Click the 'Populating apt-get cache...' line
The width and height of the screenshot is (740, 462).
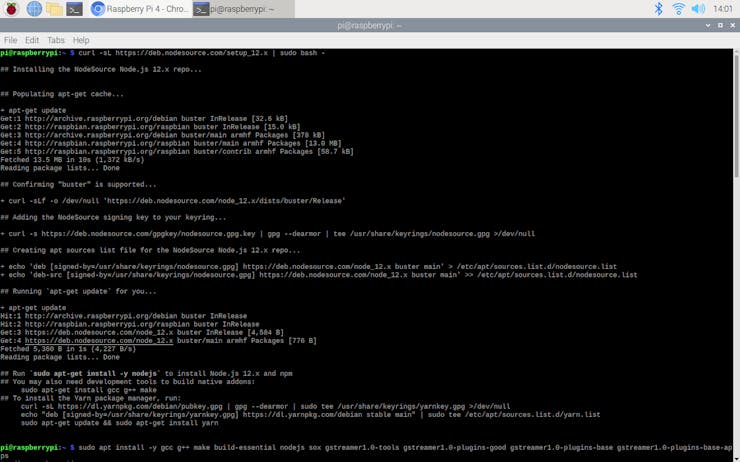pos(62,94)
